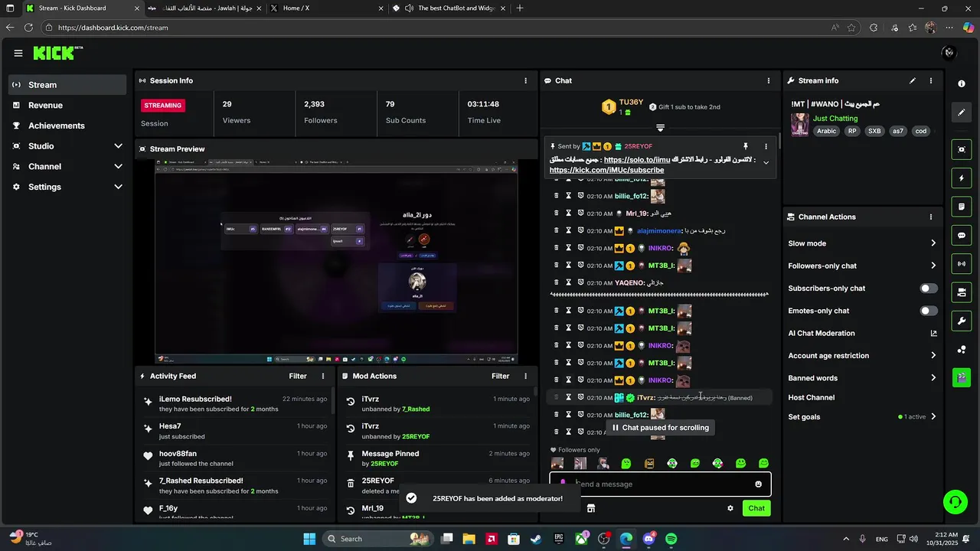Click the browser address bar URL
980x551 pixels.
point(113,28)
